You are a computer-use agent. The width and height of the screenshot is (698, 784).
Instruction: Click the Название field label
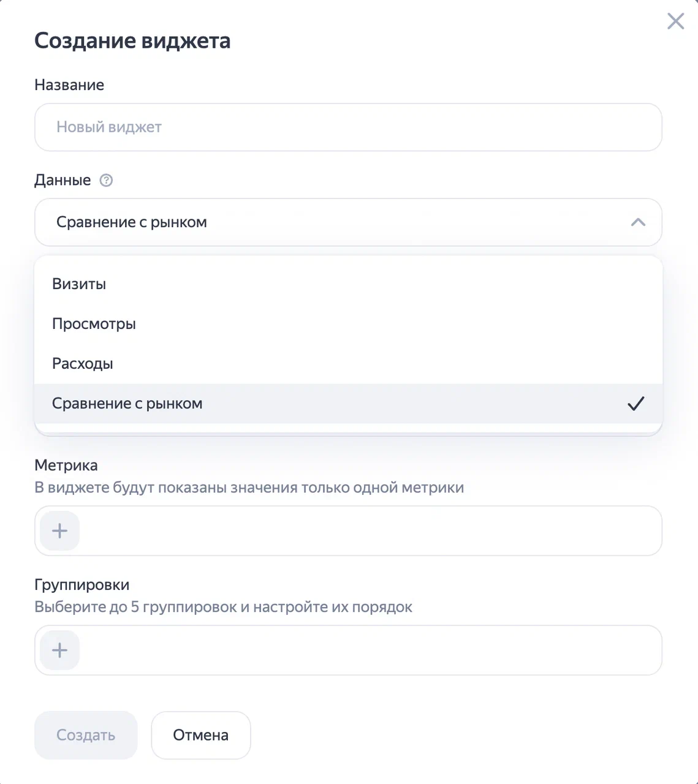pos(69,85)
